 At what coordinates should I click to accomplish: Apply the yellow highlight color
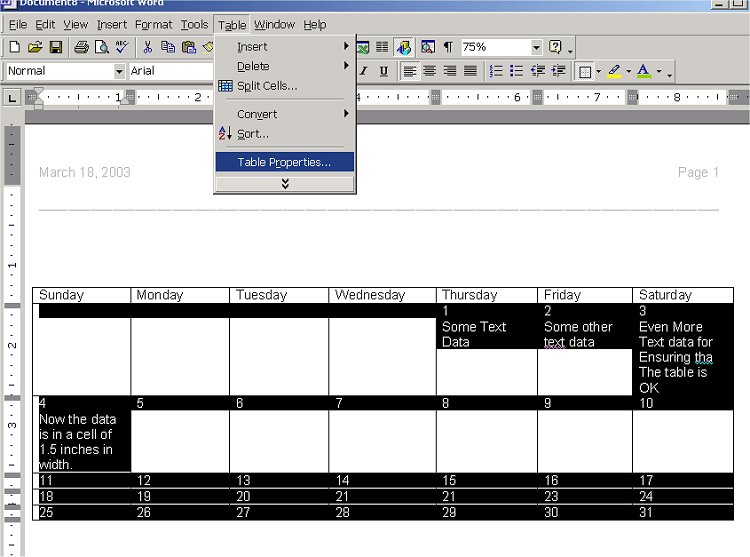(x=614, y=71)
